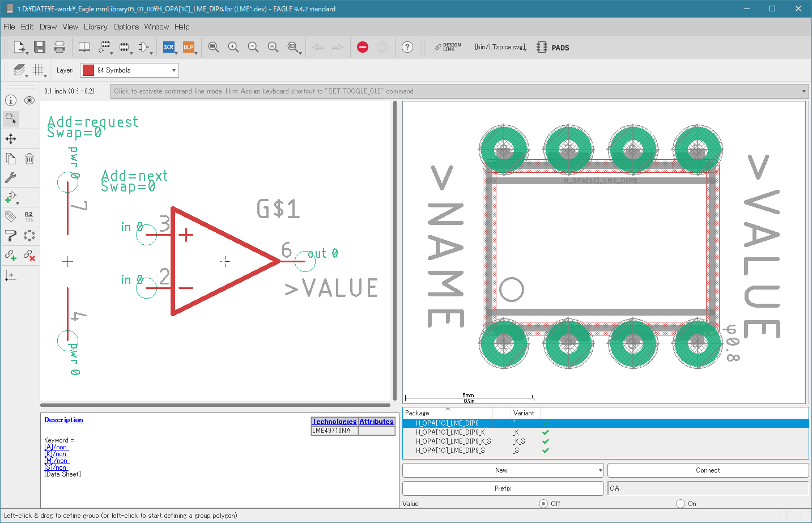Select the Value Off radio button
The height and width of the screenshot is (523, 812).
543,503
